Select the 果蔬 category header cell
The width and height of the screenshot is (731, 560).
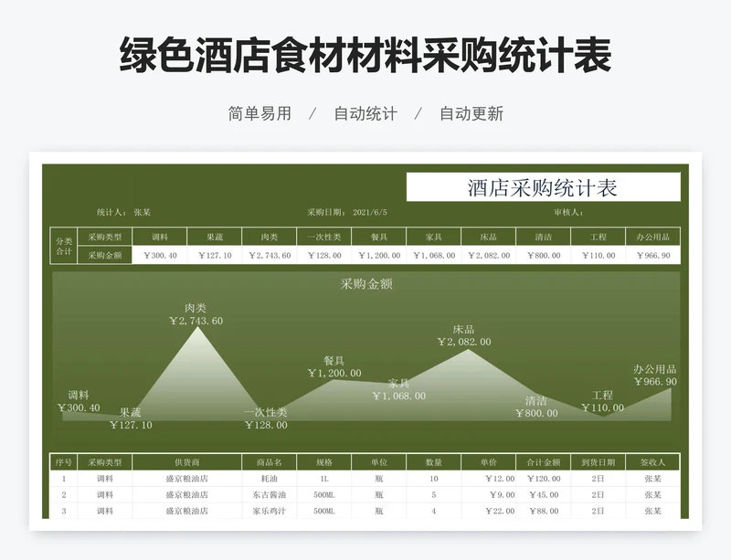[x=215, y=237]
